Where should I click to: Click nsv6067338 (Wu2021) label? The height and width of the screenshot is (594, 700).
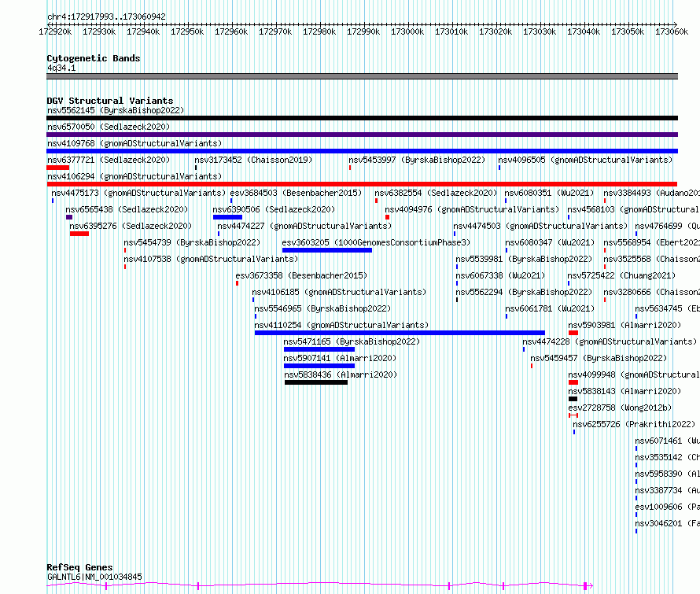coord(500,275)
